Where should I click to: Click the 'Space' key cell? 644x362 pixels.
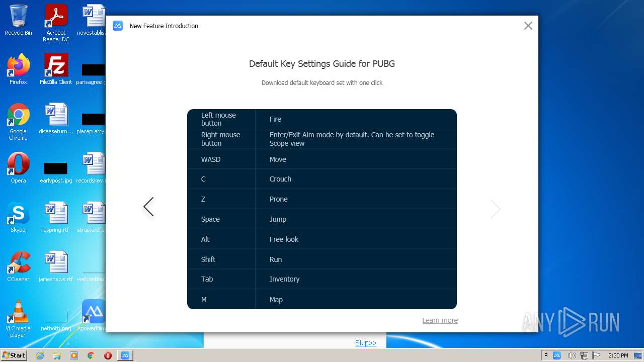(x=221, y=219)
